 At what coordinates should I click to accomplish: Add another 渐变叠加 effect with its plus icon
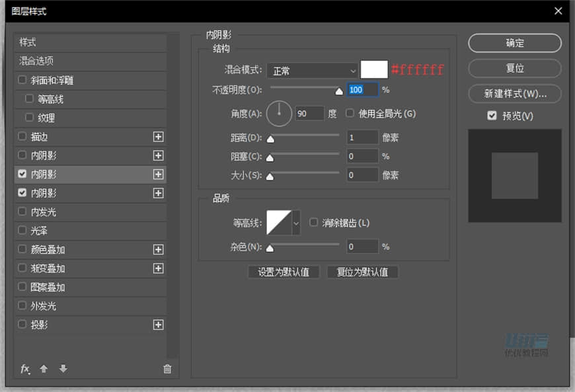[159, 268]
